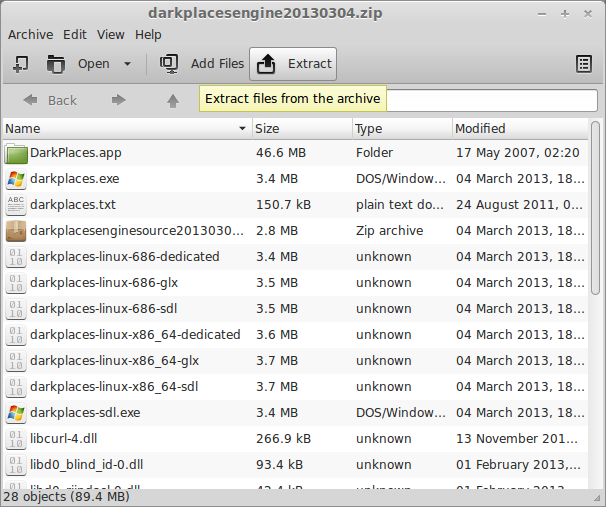Click 266.9 kB size cell
Image resolution: width=606 pixels, height=507 pixels.
283,439
